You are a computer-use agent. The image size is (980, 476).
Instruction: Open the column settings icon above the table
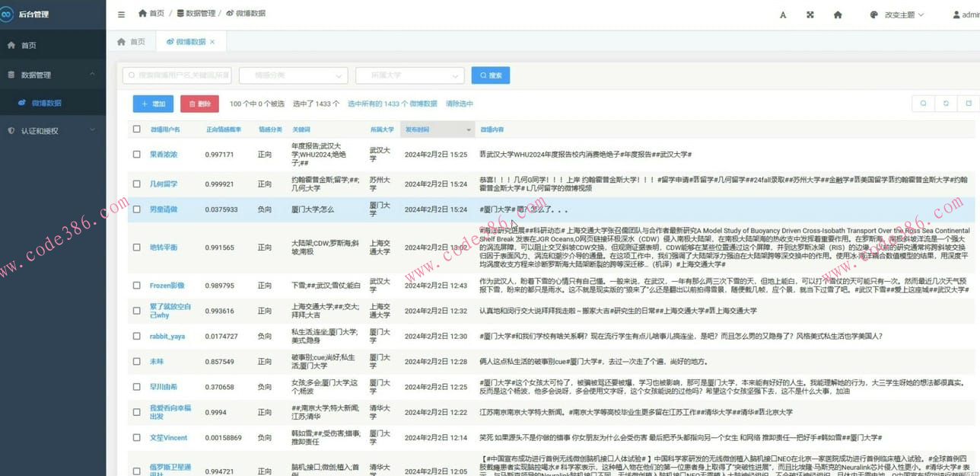[x=969, y=103]
